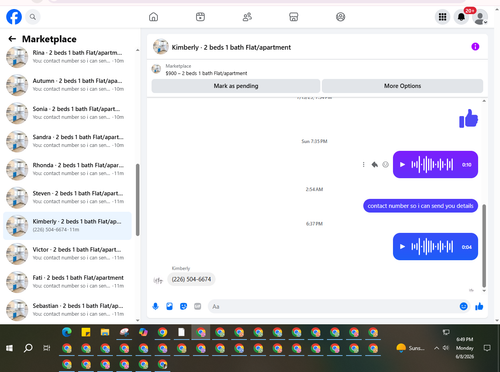The height and width of the screenshot is (372, 500).
Task: Select Sonia's apartment chat
Action: coord(67,113)
